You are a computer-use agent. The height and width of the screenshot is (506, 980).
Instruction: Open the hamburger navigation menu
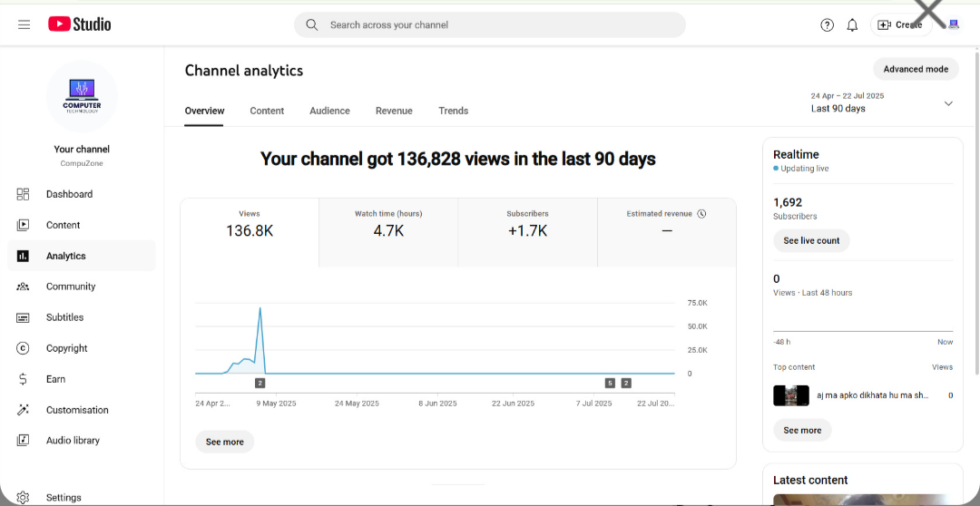tap(24, 25)
